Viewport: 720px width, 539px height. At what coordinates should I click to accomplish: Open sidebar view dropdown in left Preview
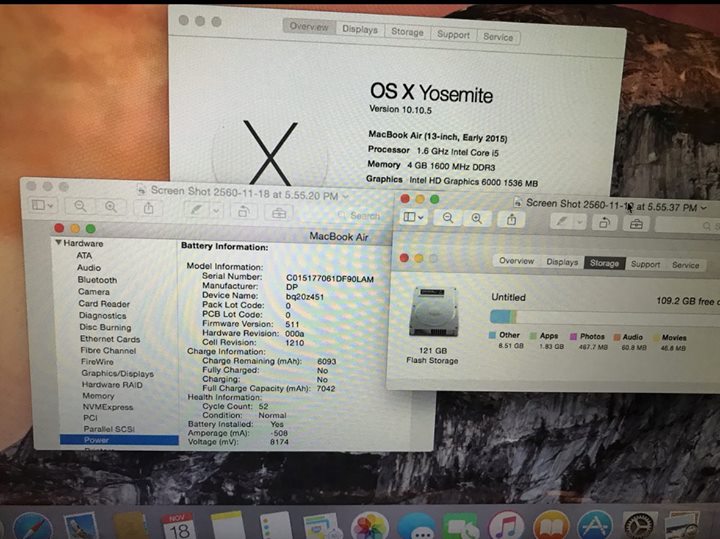coord(43,206)
